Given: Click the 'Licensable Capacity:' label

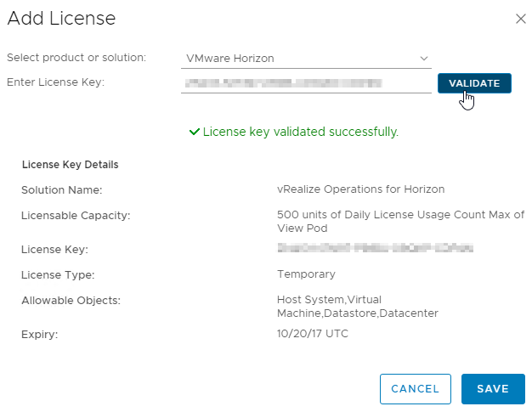Looking at the screenshot, I should [76, 216].
